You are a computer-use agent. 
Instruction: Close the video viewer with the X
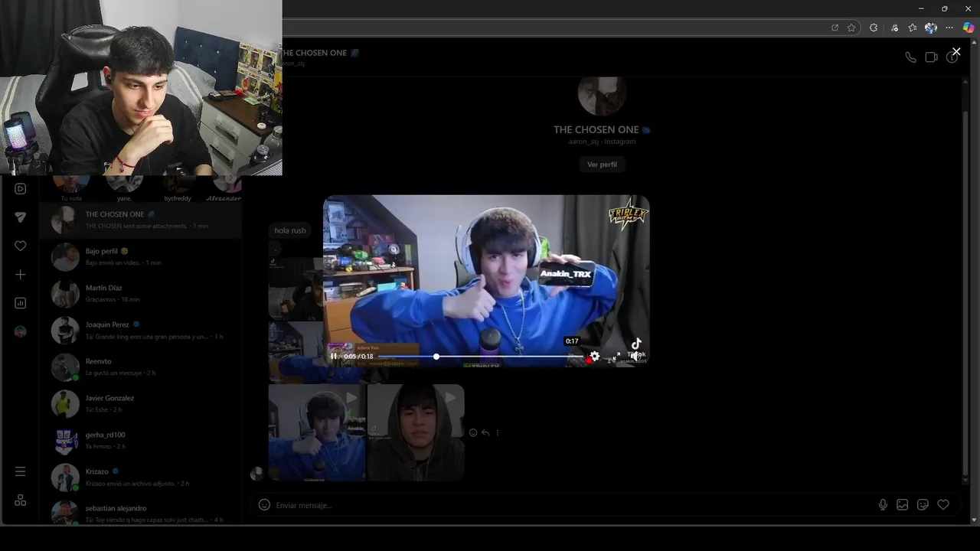956,52
